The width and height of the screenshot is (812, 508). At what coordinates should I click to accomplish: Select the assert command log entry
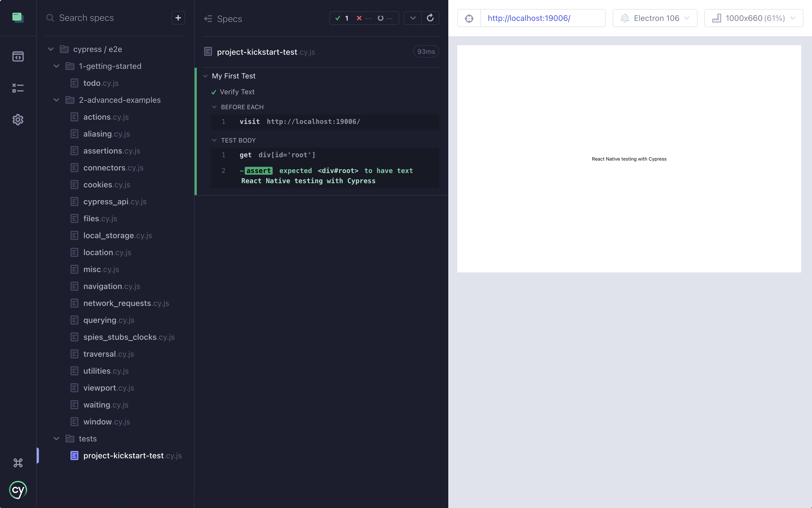(x=325, y=176)
